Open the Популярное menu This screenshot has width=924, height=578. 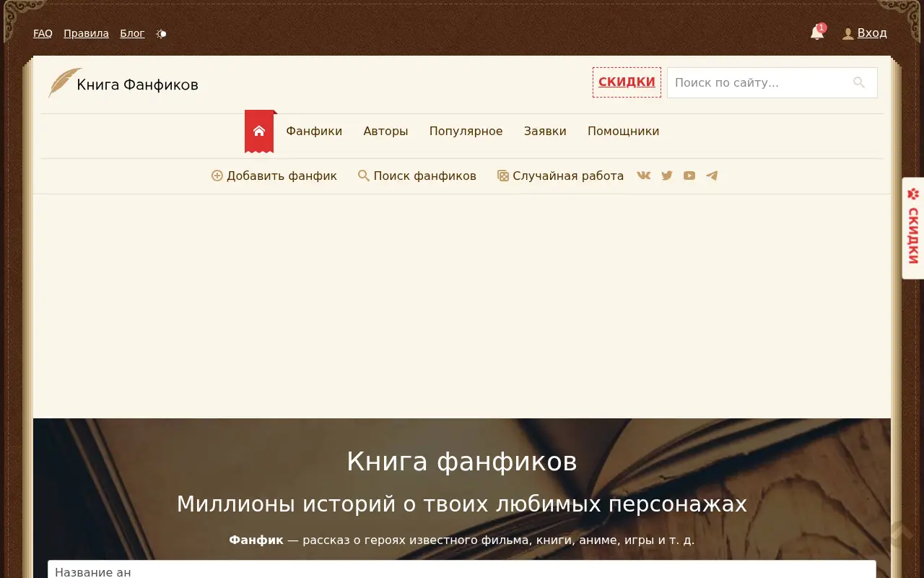click(x=466, y=131)
